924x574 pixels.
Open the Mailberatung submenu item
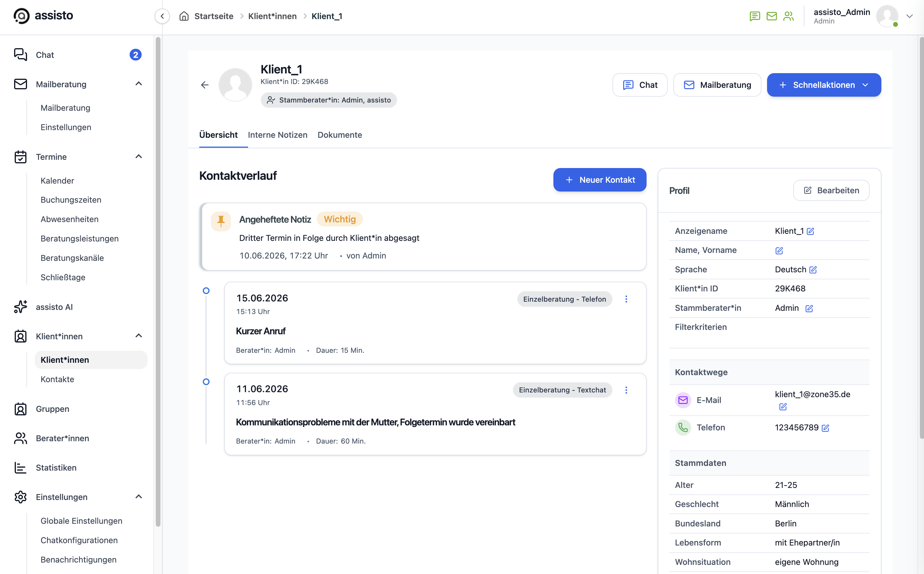coord(65,108)
